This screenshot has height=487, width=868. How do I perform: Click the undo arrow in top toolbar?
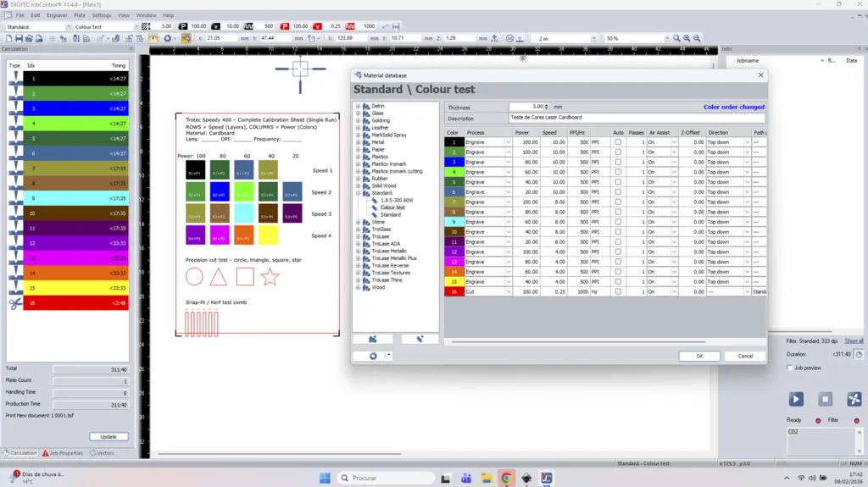coord(386,26)
